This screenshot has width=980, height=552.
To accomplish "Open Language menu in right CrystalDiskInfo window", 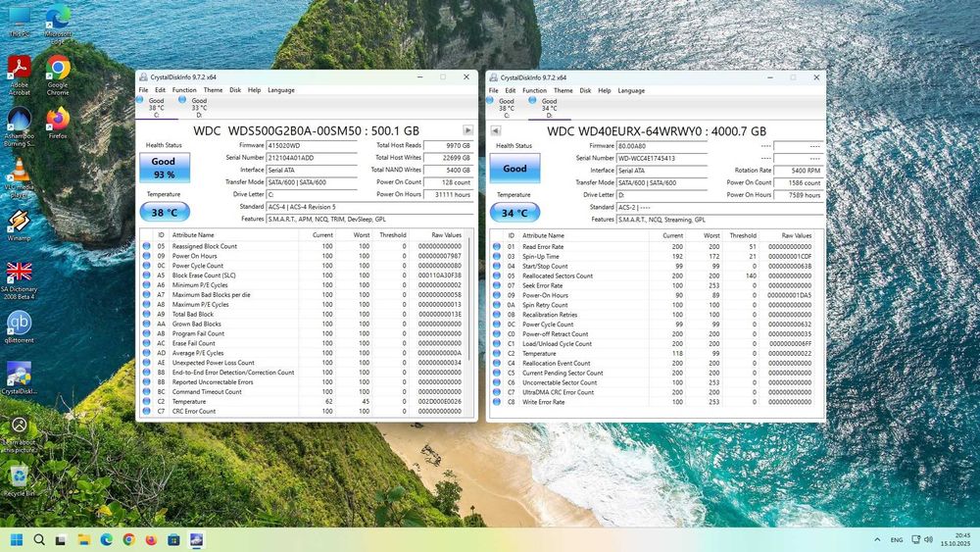I will click(x=631, y=90).
